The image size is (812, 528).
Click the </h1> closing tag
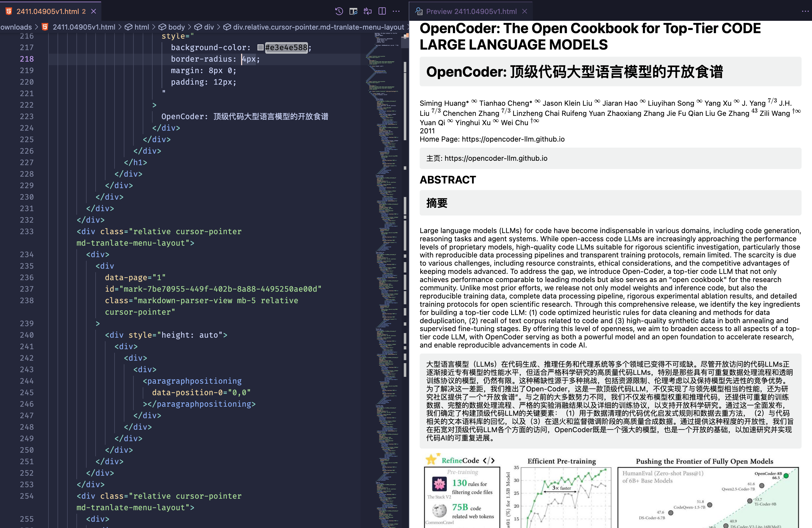coord(135,162)
